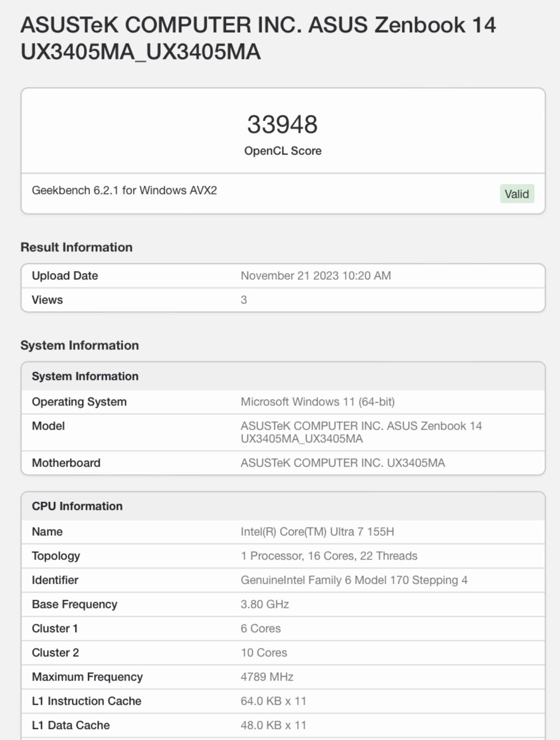Screen dimensions: 560x740
Task: Click the Upload Date label
Action: coord(65,276)
